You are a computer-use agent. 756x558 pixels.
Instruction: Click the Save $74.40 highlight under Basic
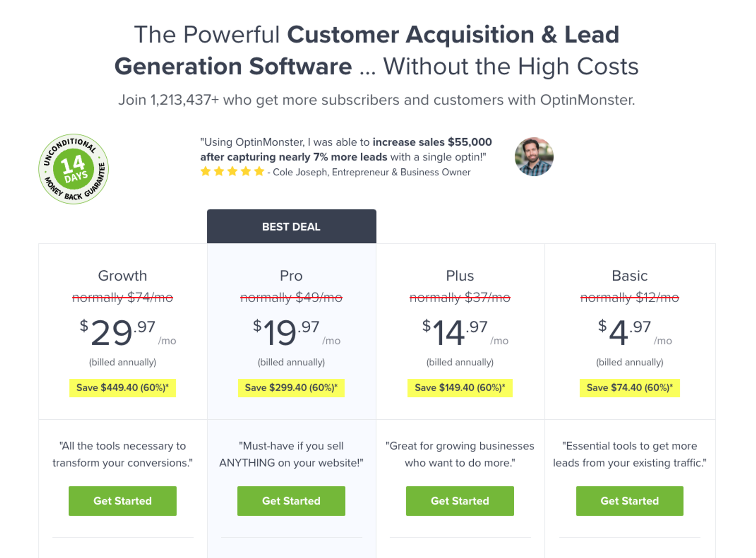pyautogui.click(x=629, y=388)
